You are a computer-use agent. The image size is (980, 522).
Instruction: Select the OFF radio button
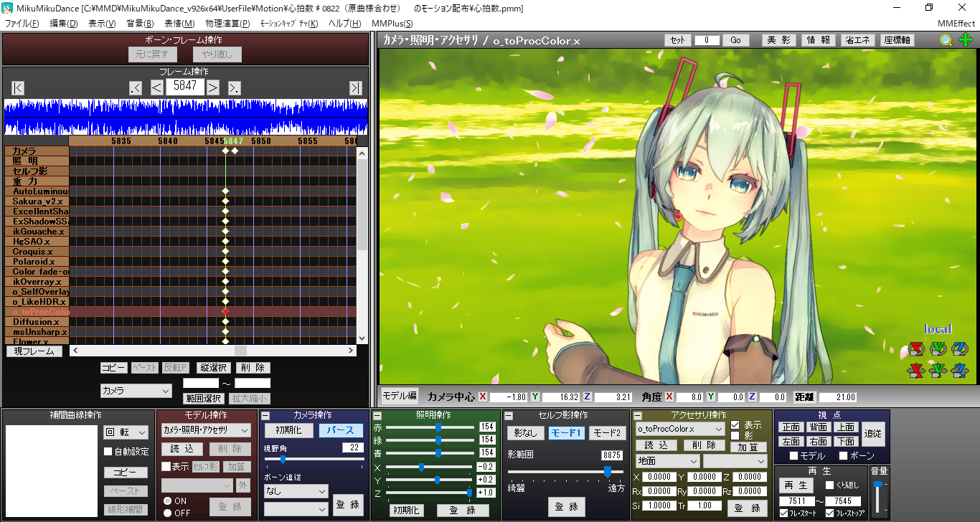(167, 513)
